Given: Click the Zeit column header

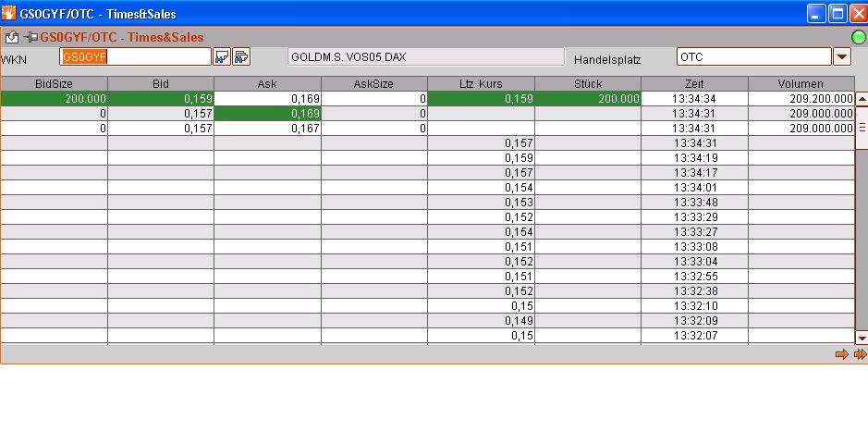Looking at the screenshot, I should (695, 84).
